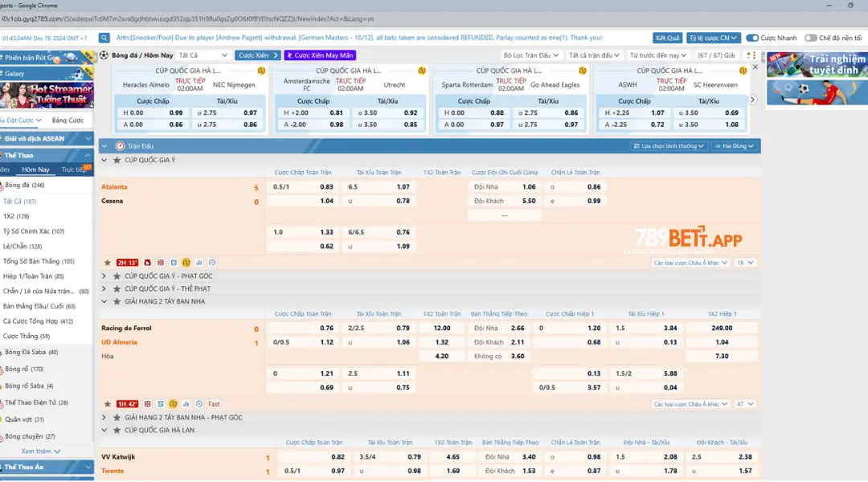
Task: Click the Kết Quả button
Action: coord(667,39)
